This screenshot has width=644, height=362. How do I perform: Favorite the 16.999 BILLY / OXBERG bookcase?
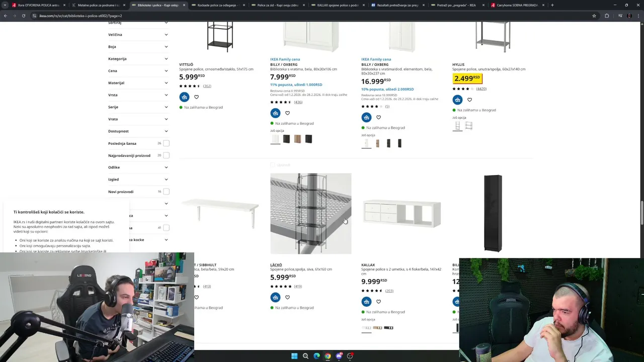point(378,117)
